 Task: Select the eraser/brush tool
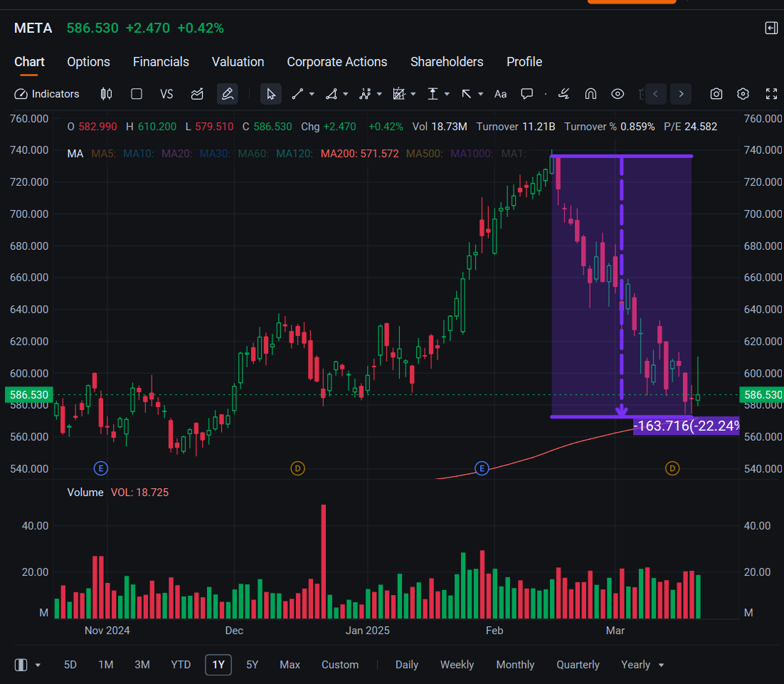click(564, 94)
